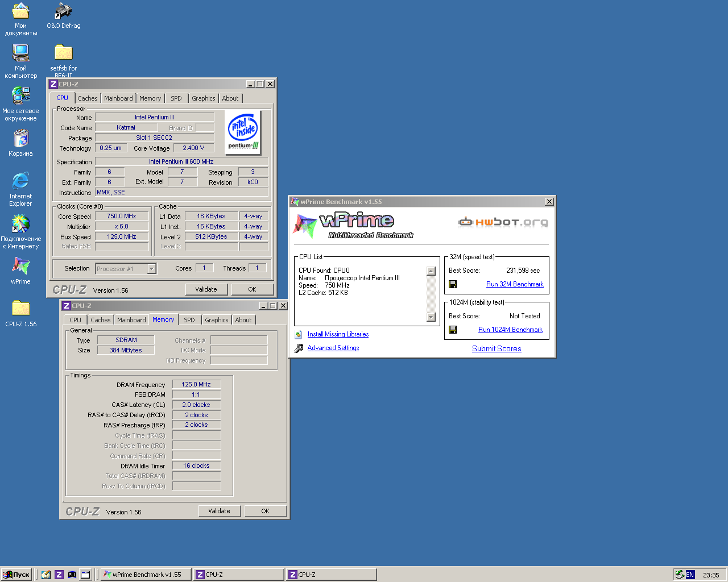Click the CPU List scrollbar up arrow
Viewport: 728px width, 582px height.
431,271
